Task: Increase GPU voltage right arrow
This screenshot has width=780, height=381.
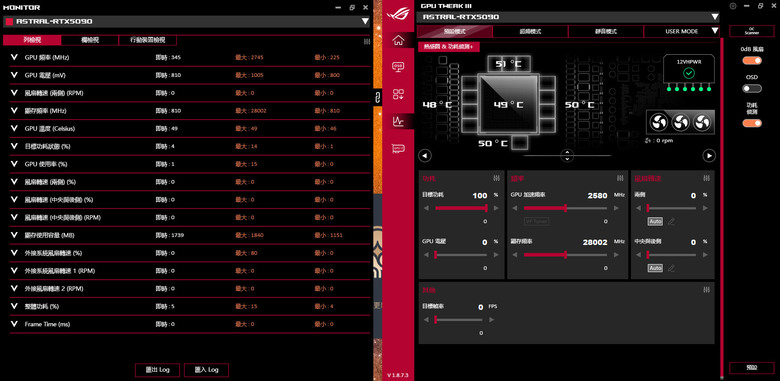Action: (x=495, y=255)
